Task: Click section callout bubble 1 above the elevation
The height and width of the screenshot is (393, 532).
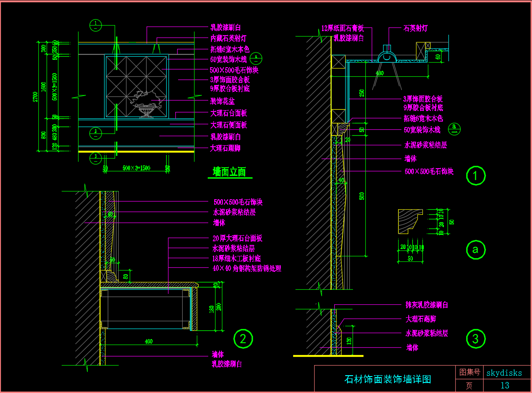Action: (95, 24)
